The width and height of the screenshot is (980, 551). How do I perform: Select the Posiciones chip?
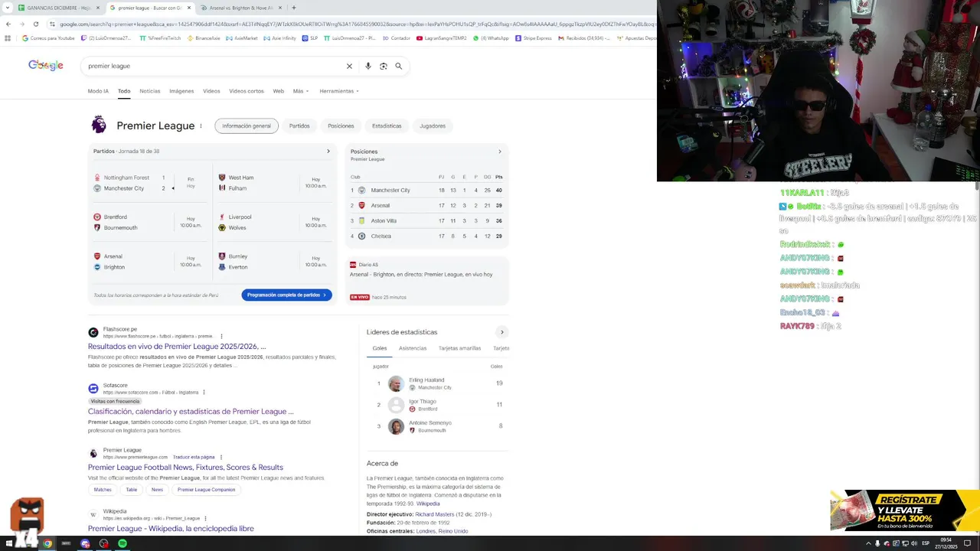tap(341, 126)
